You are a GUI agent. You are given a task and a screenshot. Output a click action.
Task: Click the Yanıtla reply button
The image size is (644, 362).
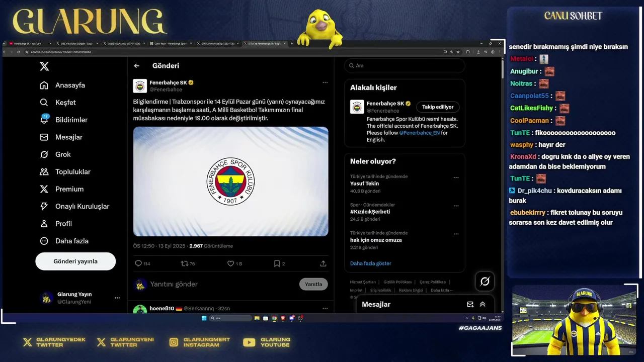313,284
